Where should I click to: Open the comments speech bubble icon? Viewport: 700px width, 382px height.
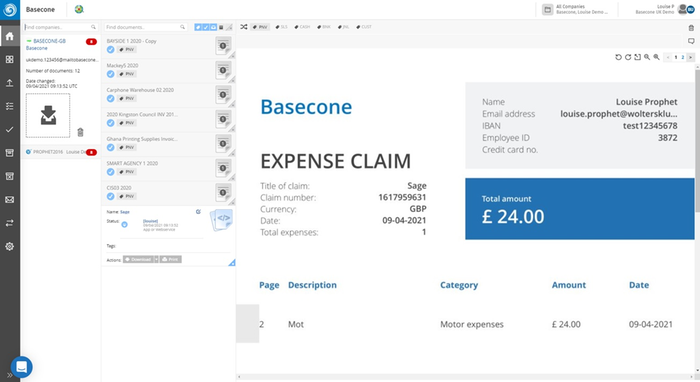click(x=691, y=41)
